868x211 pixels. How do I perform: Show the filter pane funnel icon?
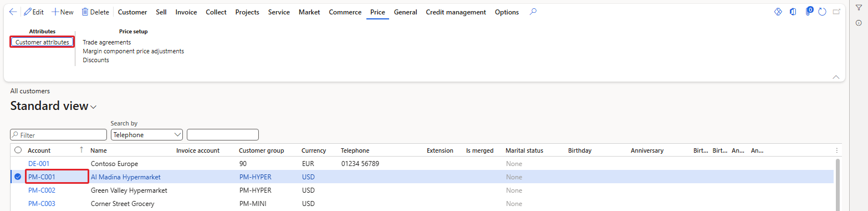coord(859,7)
